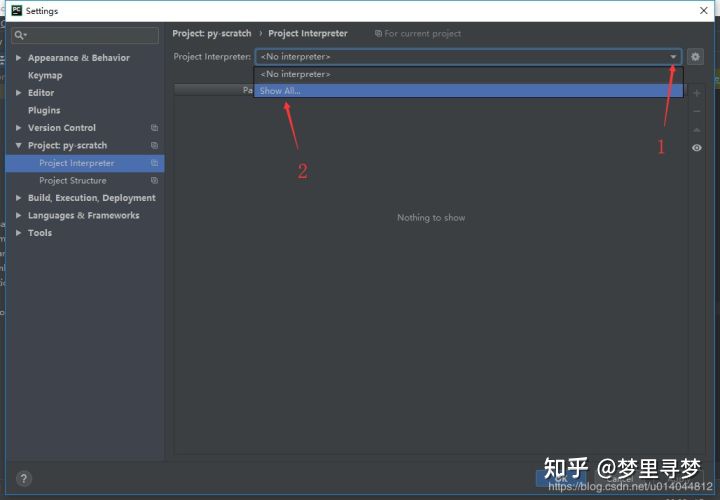Viewport: 720px width, 500px height.
Task: Close the Settings dialog
Action: 703,10
